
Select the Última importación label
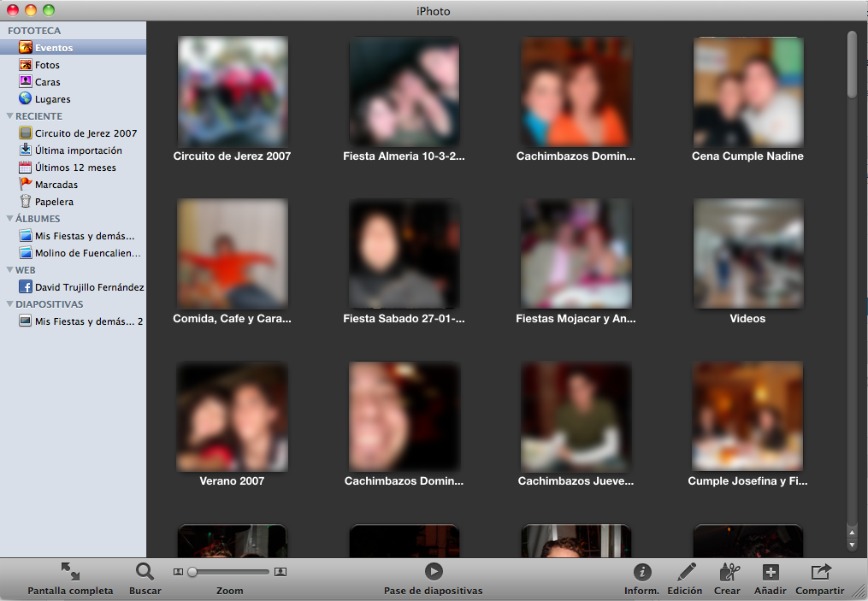click(x=79, y=150)
